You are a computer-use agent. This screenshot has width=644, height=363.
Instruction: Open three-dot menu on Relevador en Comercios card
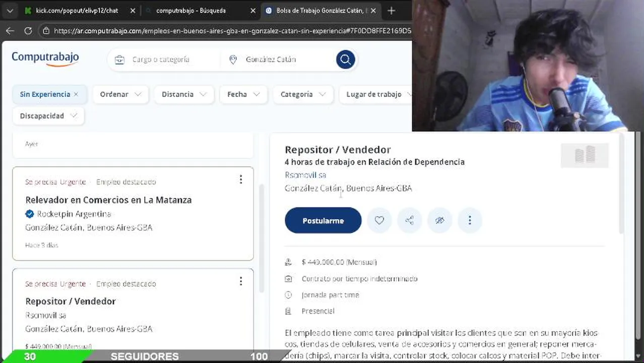[x=241, y=179]
